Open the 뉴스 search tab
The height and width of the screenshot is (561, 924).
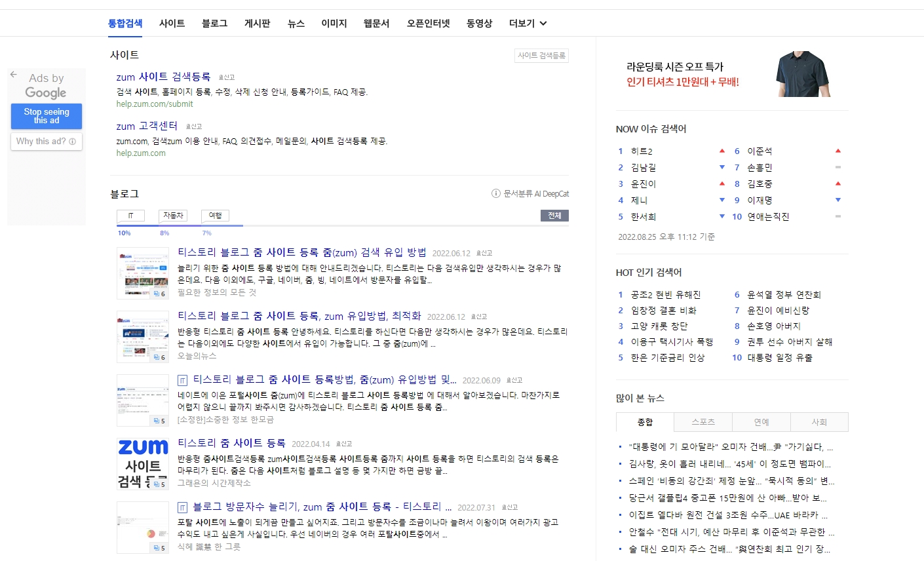(296, 24)
